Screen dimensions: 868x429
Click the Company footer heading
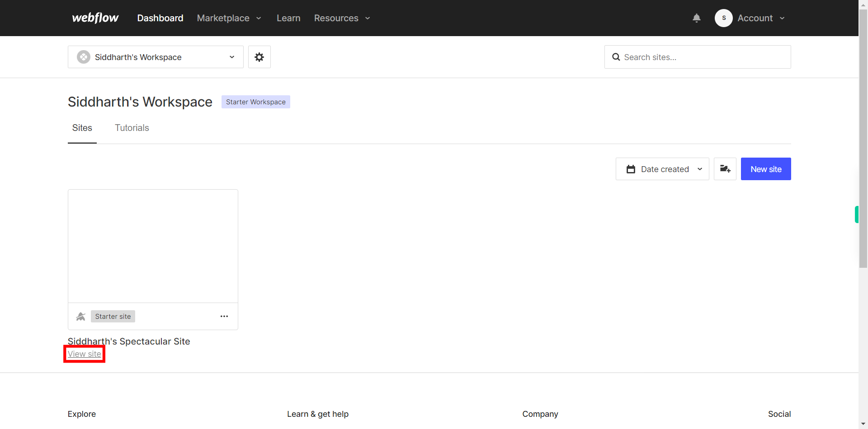coord(540,414)
